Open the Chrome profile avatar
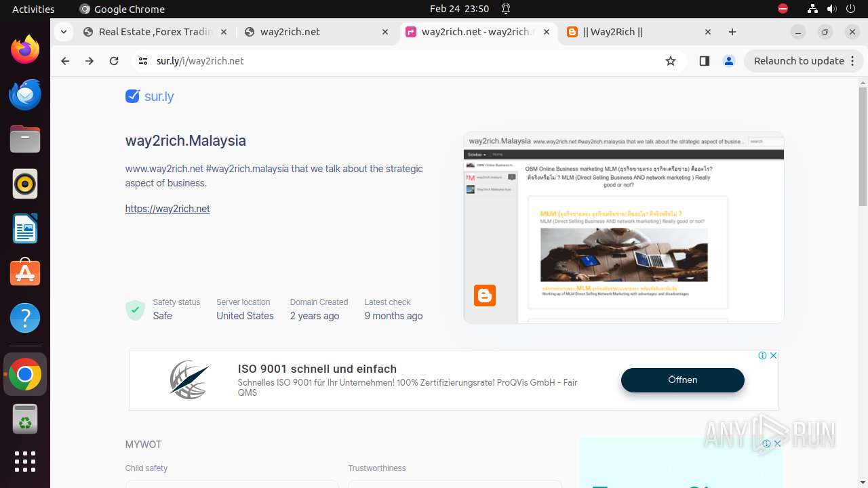The height and width of the screenshot is (488, 868). (729, 61)
